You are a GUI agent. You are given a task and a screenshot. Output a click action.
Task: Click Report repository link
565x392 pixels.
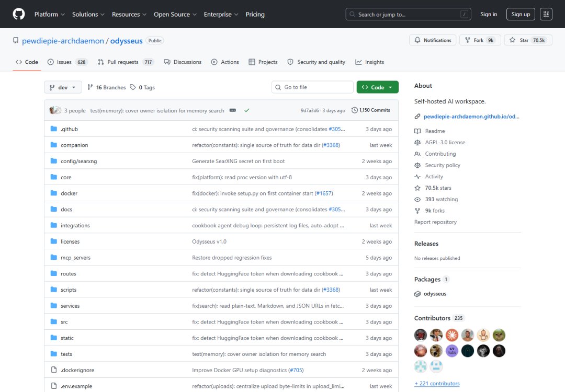pos(435,222)
